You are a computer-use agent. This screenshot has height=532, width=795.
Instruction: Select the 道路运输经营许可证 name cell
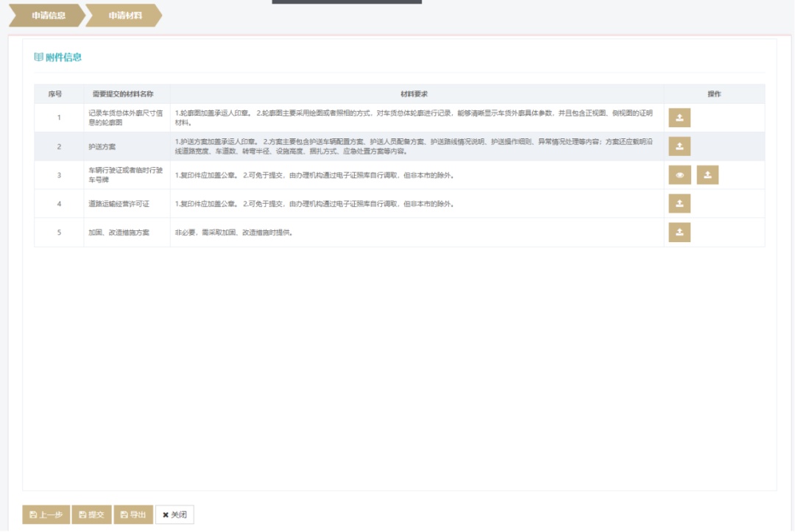[x=119, y=204]
